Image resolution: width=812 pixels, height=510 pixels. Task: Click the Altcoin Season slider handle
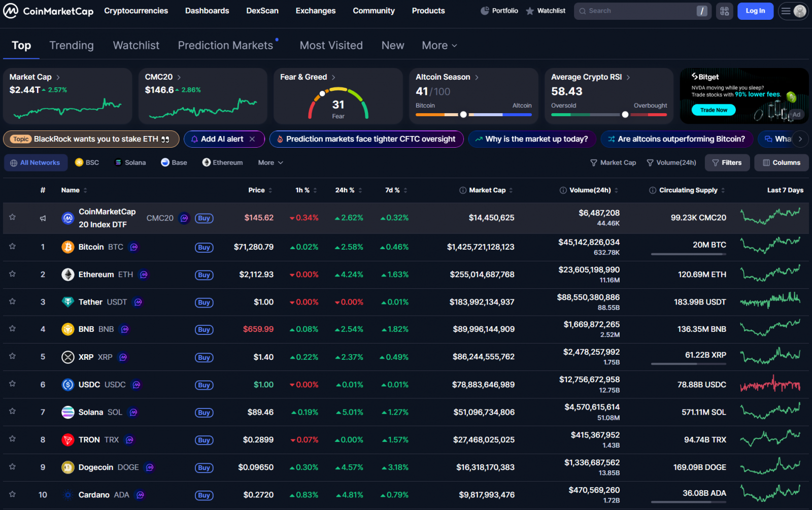463,115
